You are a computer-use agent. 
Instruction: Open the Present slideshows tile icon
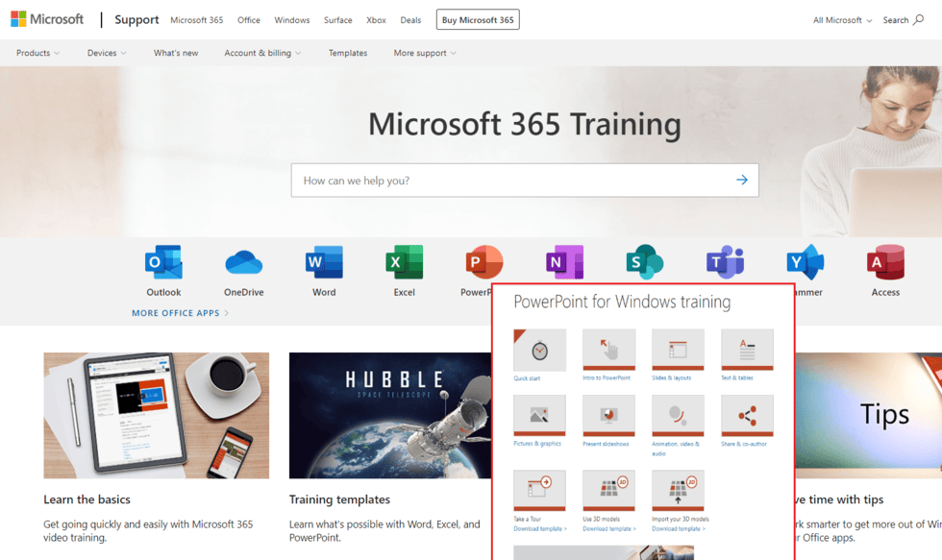pos(608,415)
